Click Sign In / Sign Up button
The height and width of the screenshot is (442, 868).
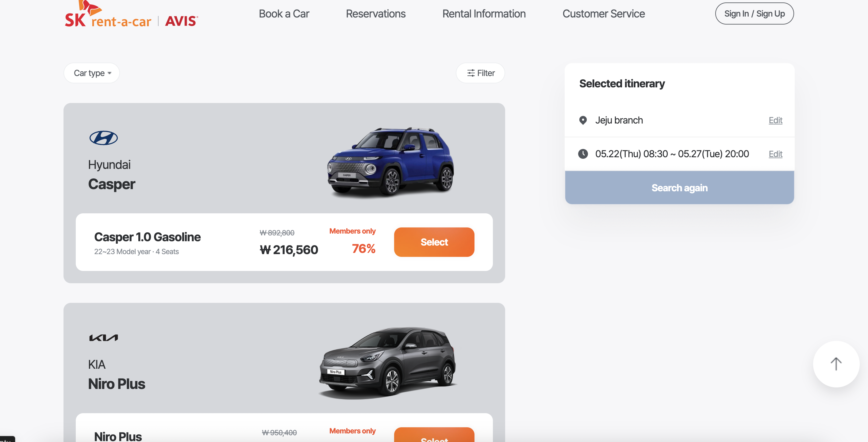tap(754, 14)
